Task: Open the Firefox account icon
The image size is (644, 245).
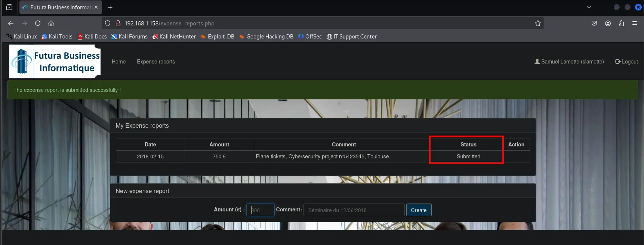Action: click(608, 23)
